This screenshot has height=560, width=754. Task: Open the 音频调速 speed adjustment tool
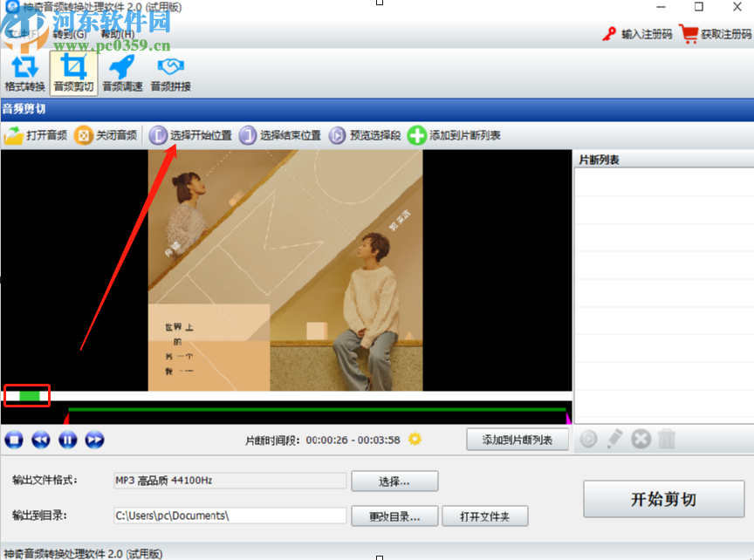click(122, 73)
